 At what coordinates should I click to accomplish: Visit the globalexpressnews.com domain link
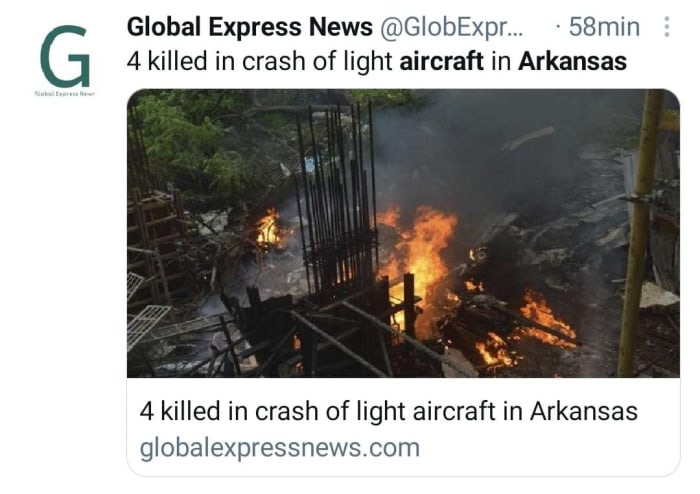[279, 448]
